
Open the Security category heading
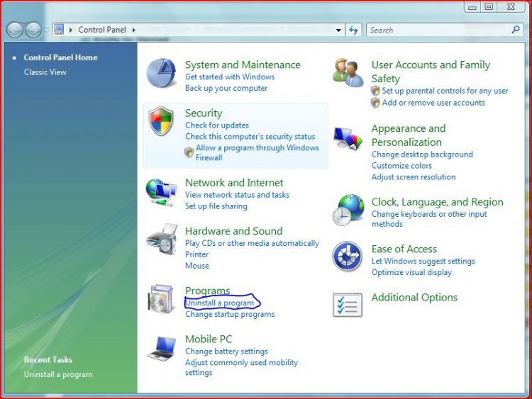click(204, 113)
